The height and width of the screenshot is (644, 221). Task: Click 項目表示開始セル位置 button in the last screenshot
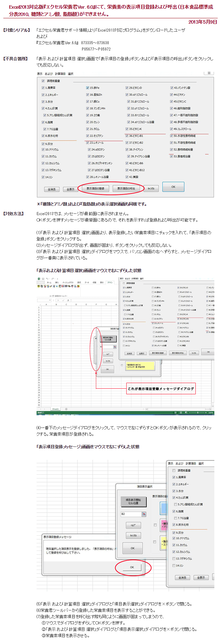(x=133, y=501)
